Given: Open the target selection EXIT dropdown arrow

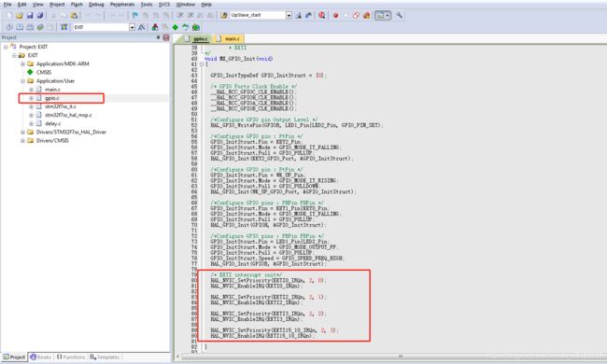Looking at the screenshot, I should pyautogui.click(x=132, y=27).
